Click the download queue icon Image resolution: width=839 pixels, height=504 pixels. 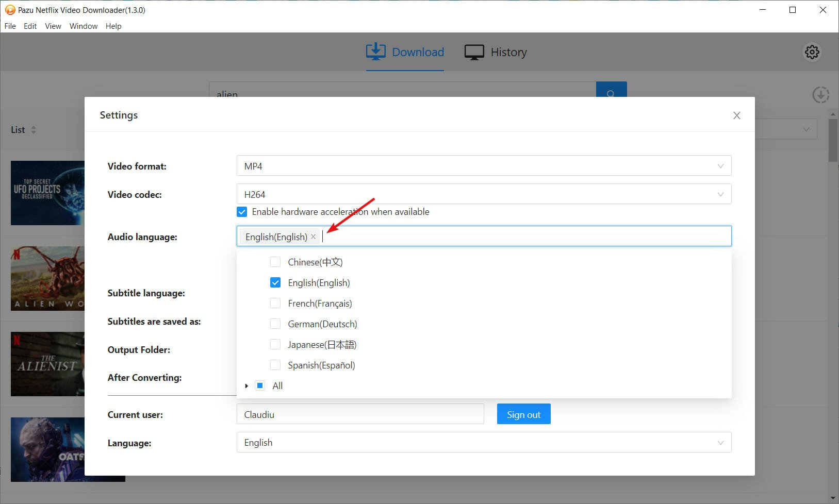coord(820,95)
